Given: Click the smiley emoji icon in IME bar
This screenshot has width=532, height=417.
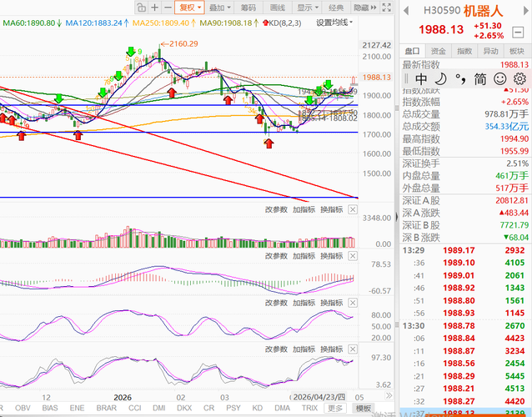Looking at the screenshot, I should click(x=499, y=78).
